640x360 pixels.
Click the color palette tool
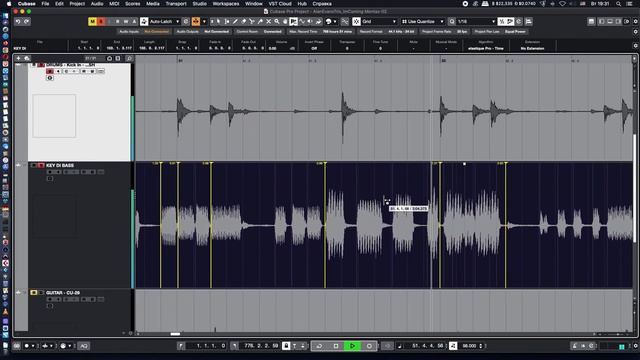[x=329, y=21]
